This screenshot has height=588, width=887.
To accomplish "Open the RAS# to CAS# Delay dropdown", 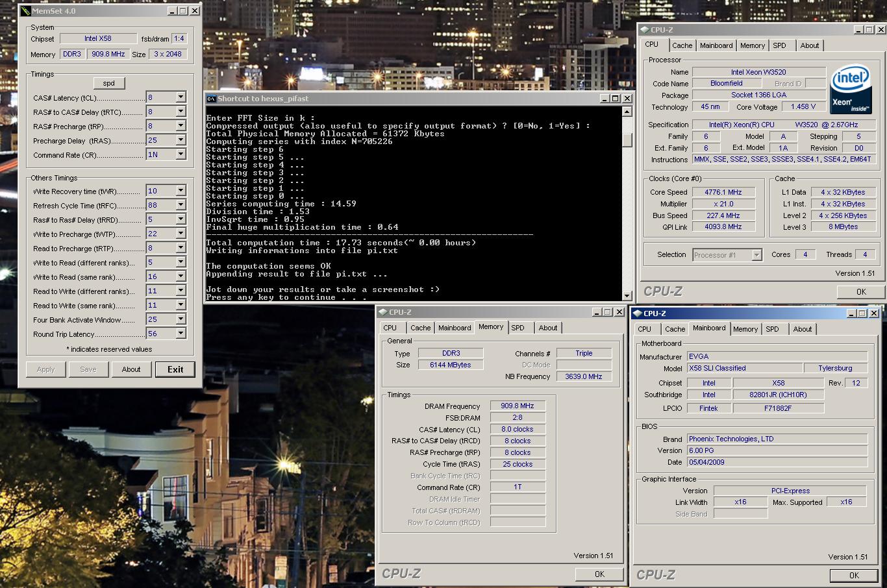I will pos(181,112).
